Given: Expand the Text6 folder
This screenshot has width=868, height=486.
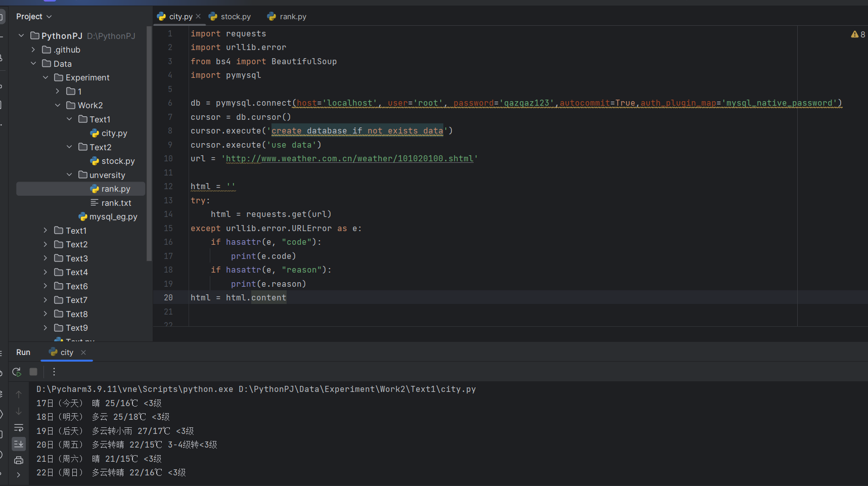Looking at the screenshot, I should pos(45,286).
